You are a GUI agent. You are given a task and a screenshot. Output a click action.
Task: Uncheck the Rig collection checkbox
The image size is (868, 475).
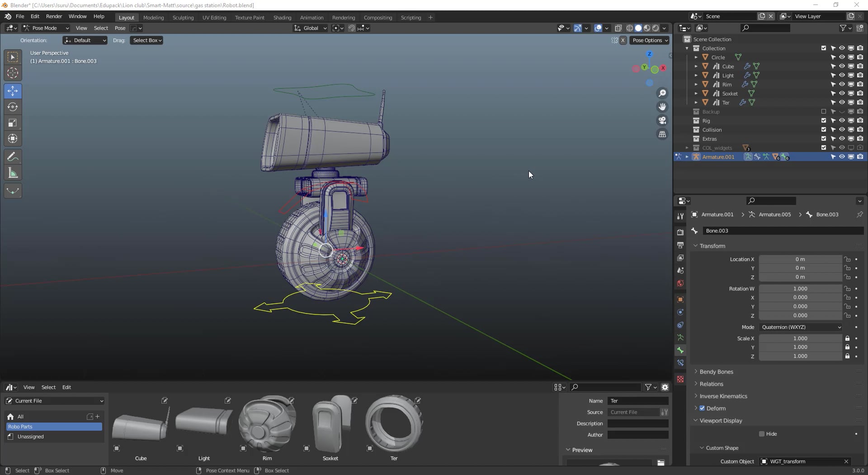824,120
